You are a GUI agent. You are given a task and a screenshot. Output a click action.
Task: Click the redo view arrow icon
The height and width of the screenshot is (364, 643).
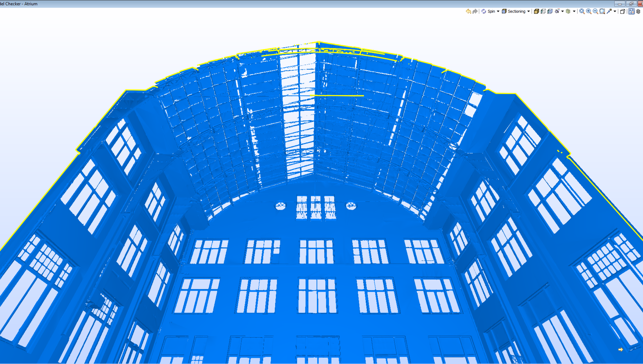475,11
